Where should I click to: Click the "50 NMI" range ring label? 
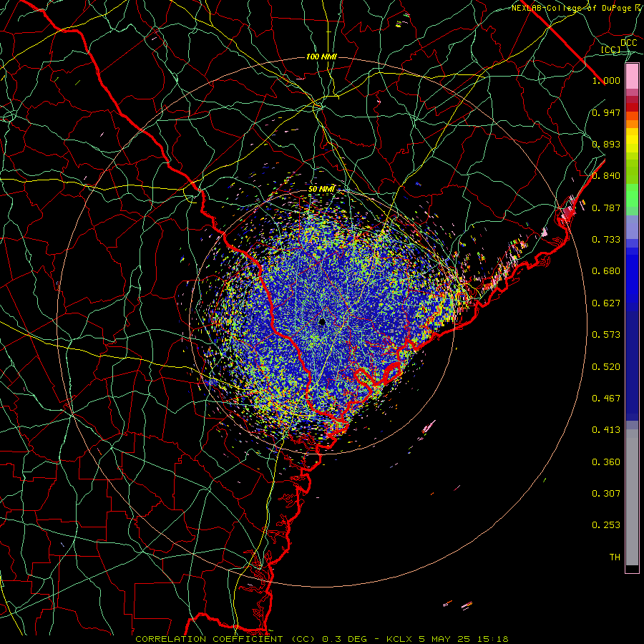[321, 190]
